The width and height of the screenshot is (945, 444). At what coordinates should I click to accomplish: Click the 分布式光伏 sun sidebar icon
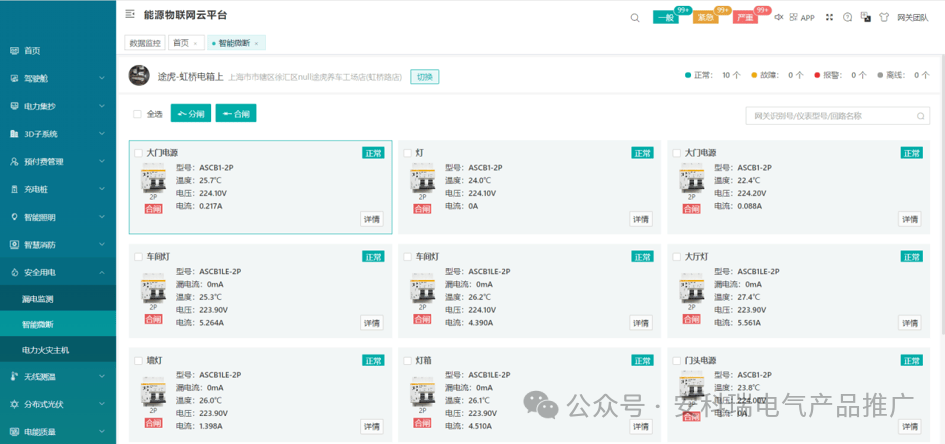(14, 404)
